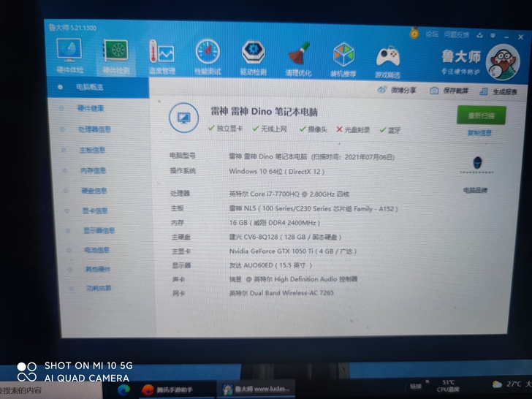
Task: Click 英特尔 Core i7-7700HQ processor text
Action: pos(289,194)
